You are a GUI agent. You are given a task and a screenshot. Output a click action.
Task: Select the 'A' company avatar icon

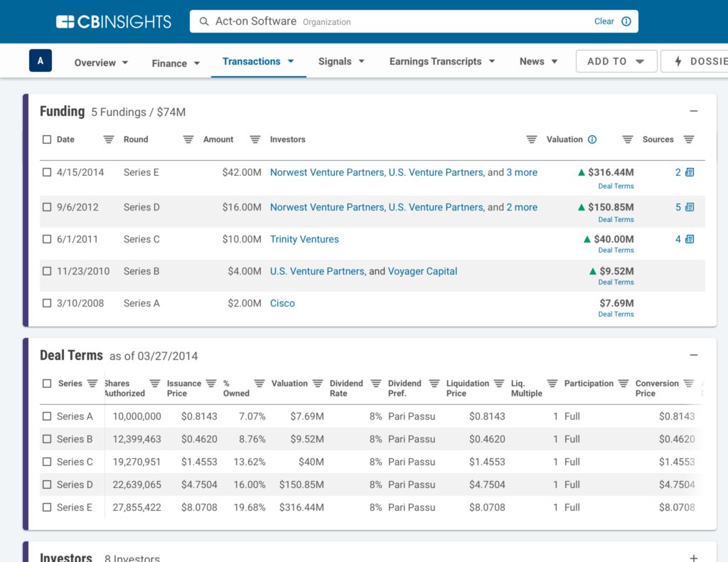(40, 60)
